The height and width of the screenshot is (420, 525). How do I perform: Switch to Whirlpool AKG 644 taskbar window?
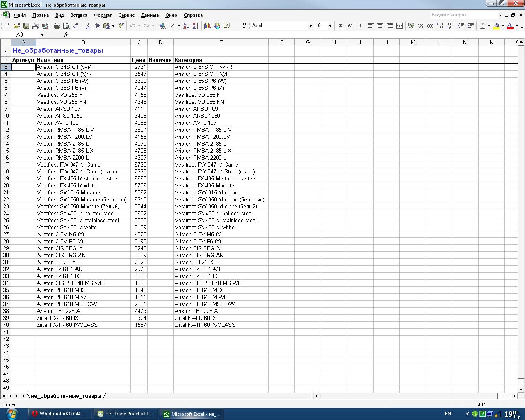click(60, 414)
